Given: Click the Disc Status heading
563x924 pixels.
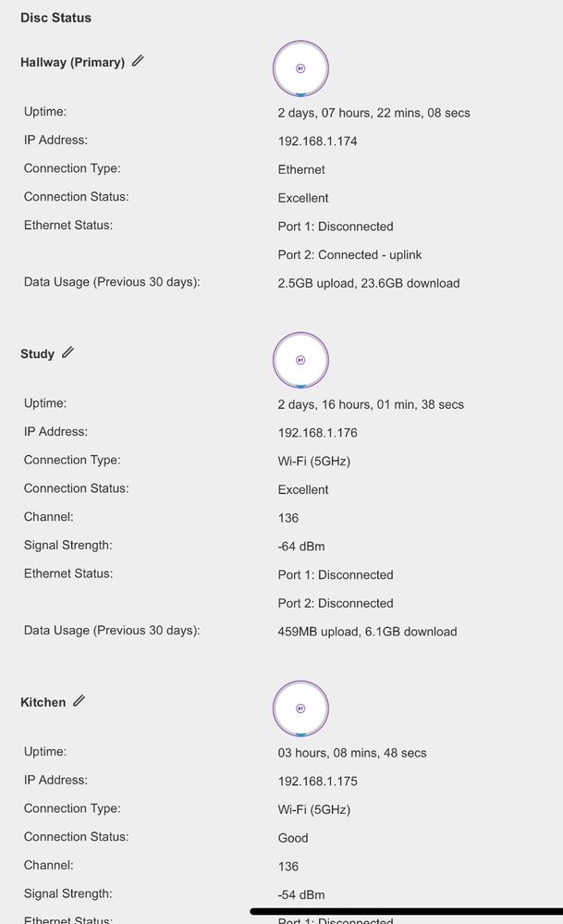Looking at the screenshot, I should click(x=55, y=18).
